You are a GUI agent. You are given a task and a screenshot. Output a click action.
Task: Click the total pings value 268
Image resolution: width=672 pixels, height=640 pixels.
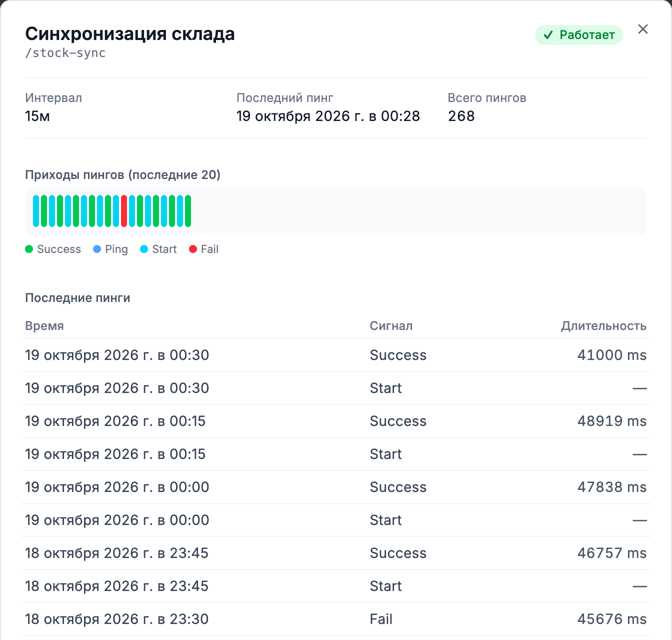[x=461, y=116]
